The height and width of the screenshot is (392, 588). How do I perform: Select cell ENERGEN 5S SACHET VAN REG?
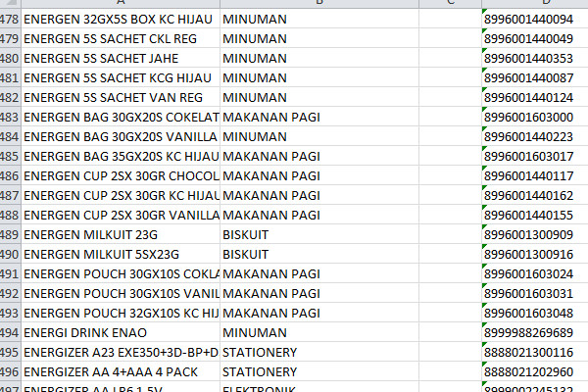[121, 97]
